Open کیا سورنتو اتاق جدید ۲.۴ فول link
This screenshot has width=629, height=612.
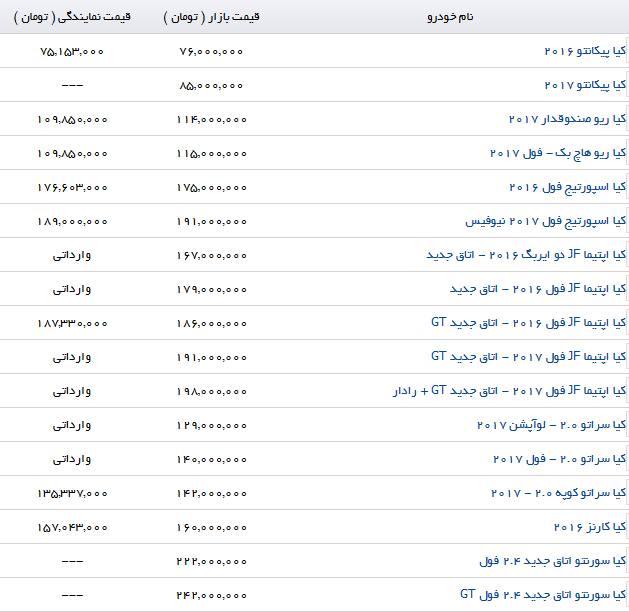click(x=552, y=561)
